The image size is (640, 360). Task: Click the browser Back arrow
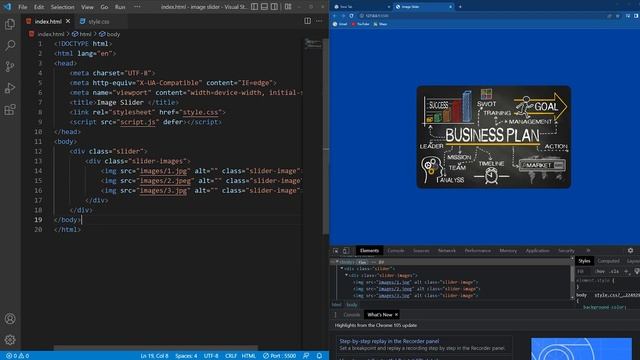coord(335,16)
